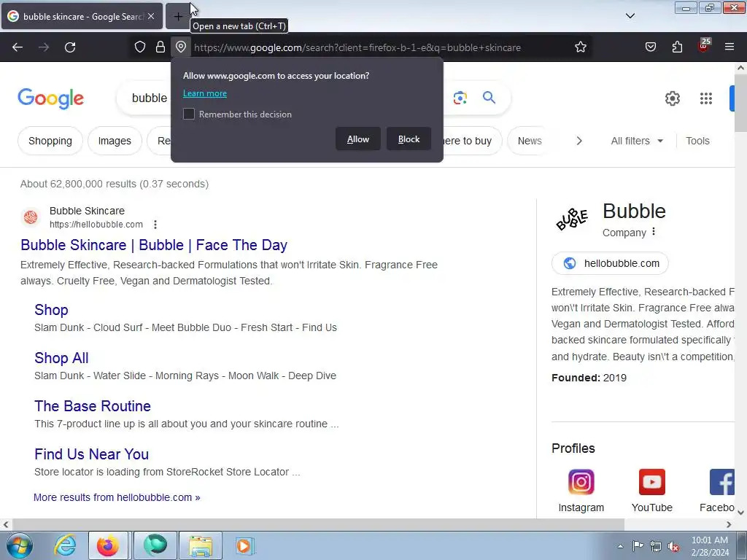Click the address bar URL
The height and width of the screenshot is (560, 747).
point(357,47)
